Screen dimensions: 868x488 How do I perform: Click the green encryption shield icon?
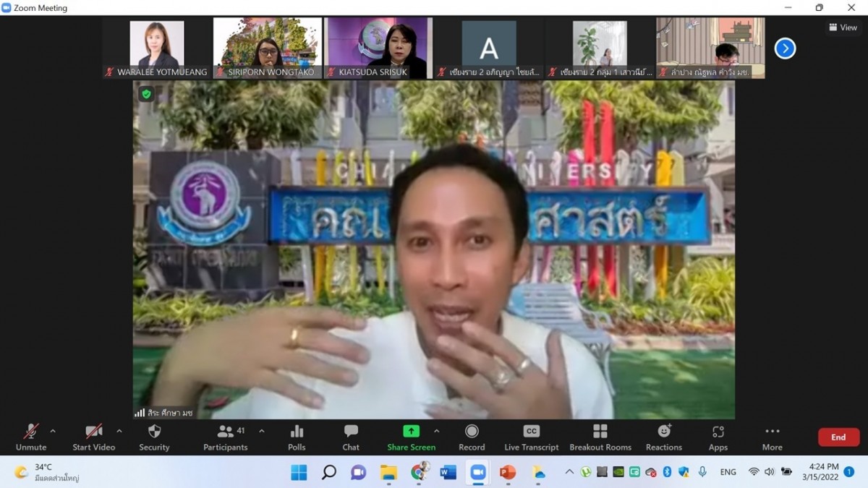pos(146,93)
